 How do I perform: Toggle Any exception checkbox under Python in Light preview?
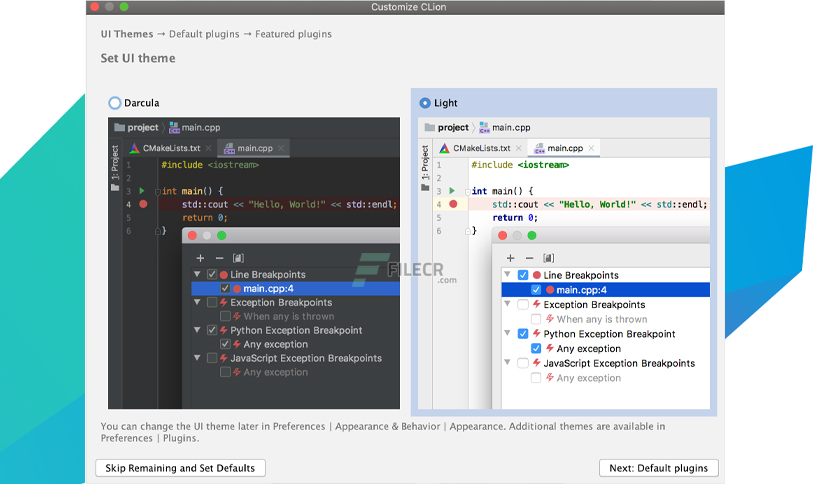pyautogui.click(x=536, y=349)
